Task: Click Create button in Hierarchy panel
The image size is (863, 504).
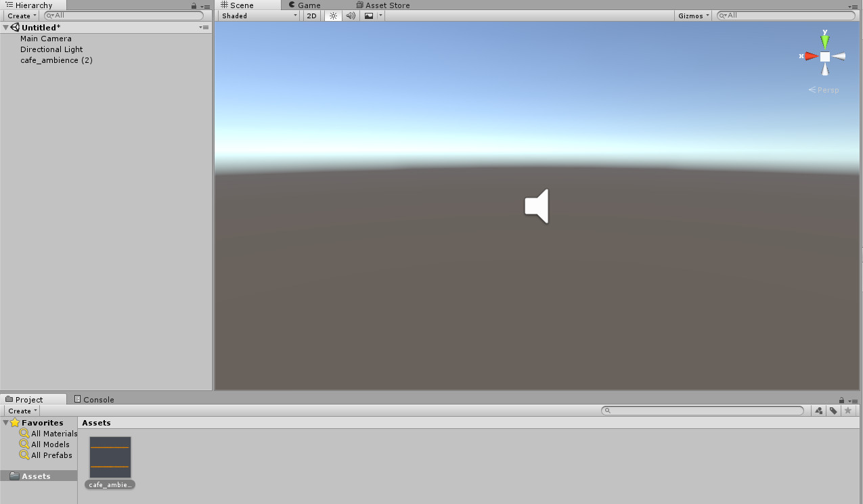Action: point(22,16)
